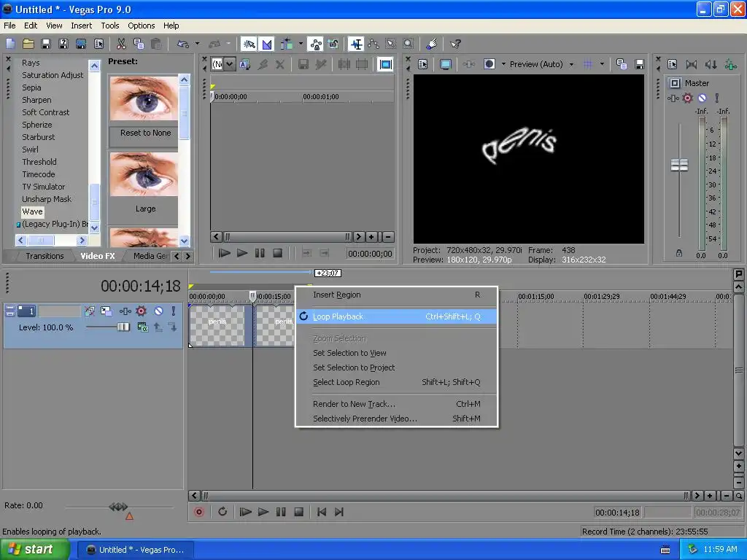This screenshot has height=560, width=747.
Task: Click Master fader volume handle
Action: (x=679, y=166)
